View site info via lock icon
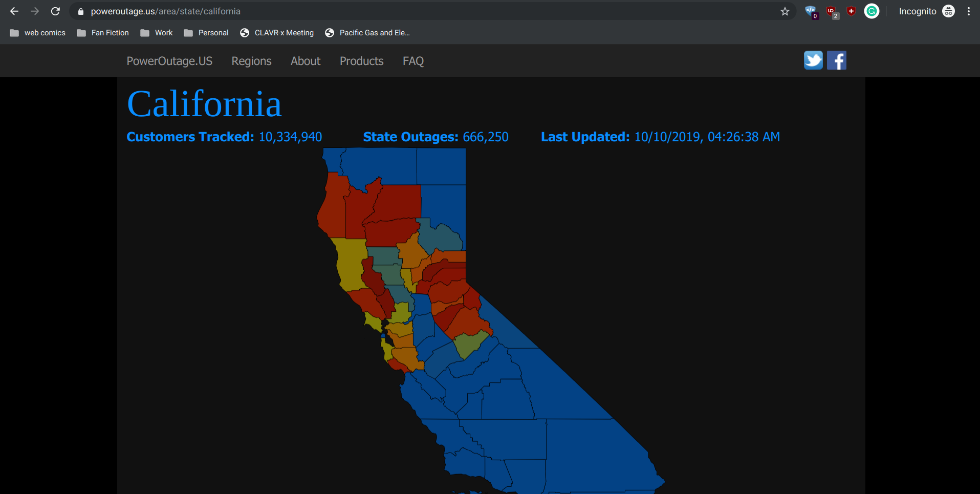Image resolution: width=980 pixels, height=494 pixels. [x=80, y=11]
